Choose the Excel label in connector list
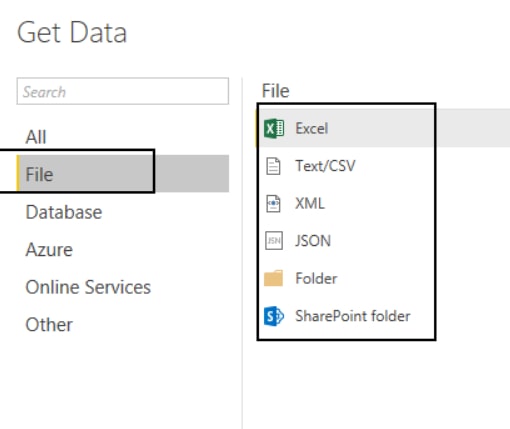Screen dimensions: 510x429 (x=312, y=128)
